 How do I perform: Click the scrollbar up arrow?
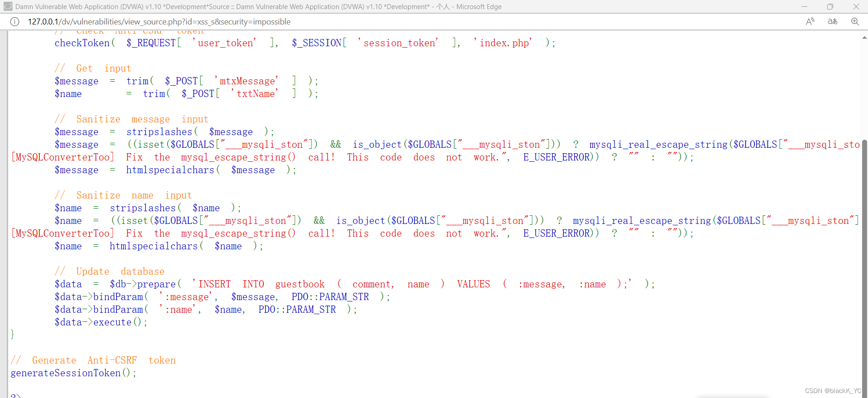(x=864, y=38)
